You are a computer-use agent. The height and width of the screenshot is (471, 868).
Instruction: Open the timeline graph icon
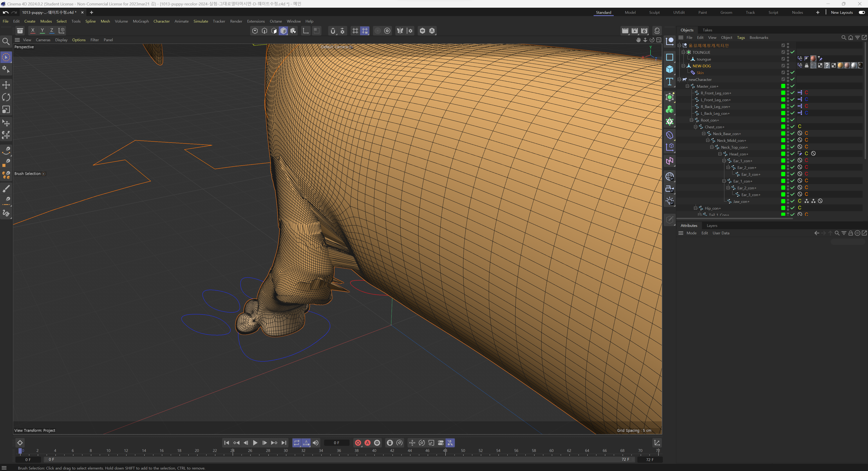coord(657,443)
